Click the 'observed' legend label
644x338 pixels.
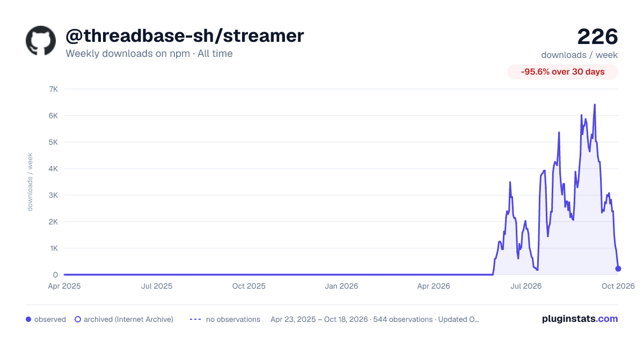pyautogui.click(x=50, y=319)
